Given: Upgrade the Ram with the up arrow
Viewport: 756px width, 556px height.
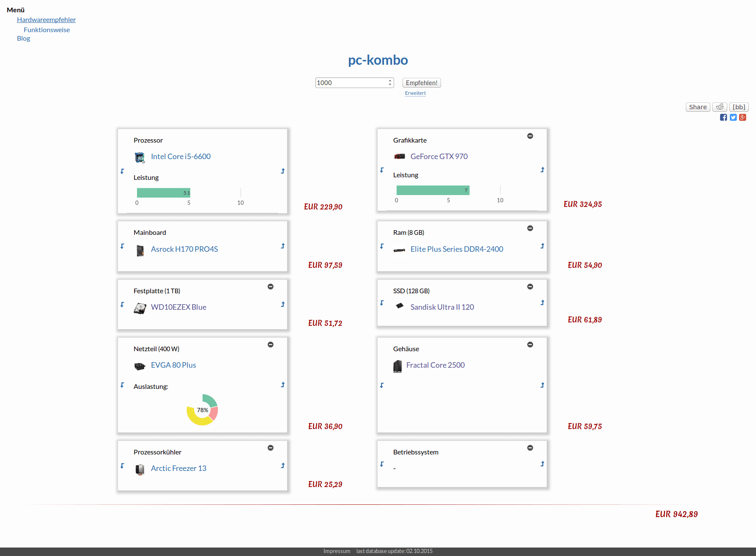Looking at the screenshot, I should coord(542,246).
